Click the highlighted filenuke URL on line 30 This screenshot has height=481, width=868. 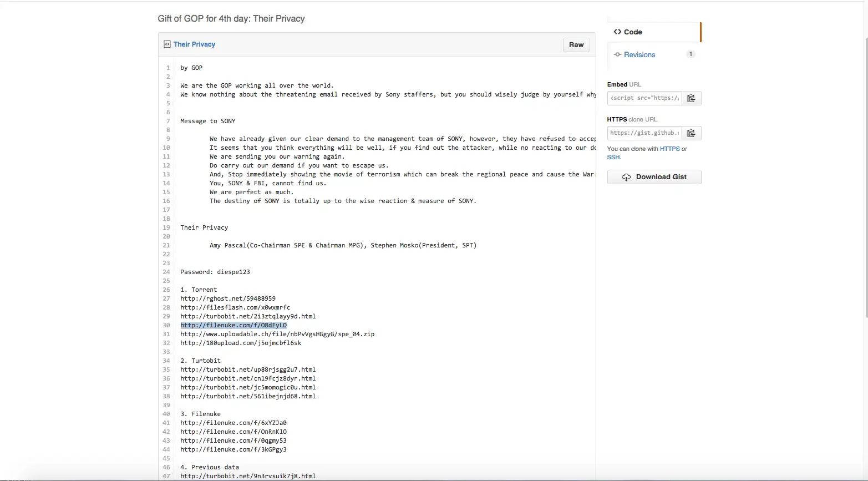pyautogui.click(x=234, y=325)
